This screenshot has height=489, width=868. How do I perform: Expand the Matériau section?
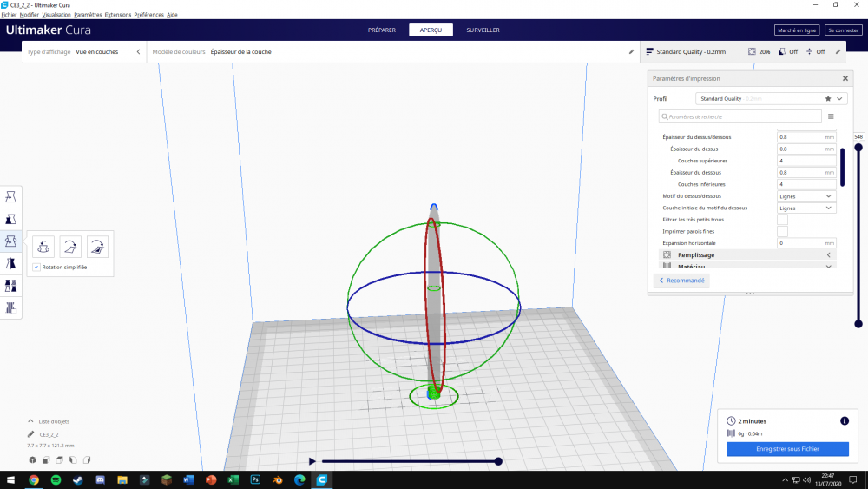747,266
